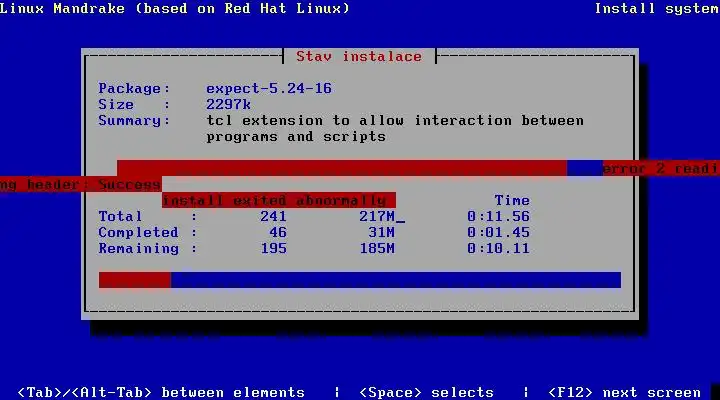Click the 'programs and scripts' summary line
Viewport: 720px width, 400px height.
tap(296, 136)
